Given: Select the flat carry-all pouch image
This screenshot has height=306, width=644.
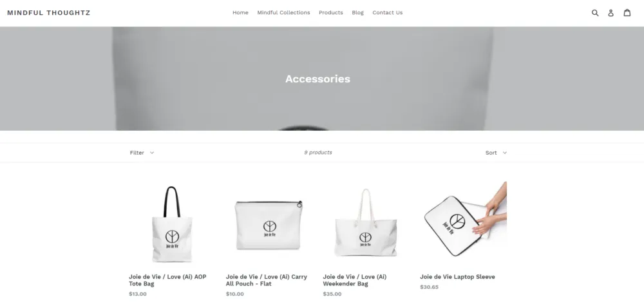Looking at the screenshot, I should click(269, 225).
